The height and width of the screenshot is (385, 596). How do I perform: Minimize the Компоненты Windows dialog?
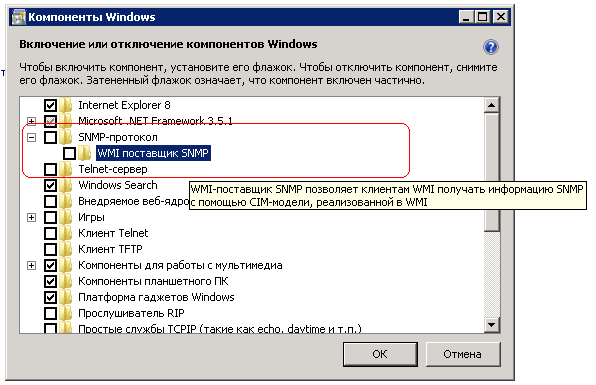[x=466, y=17]
